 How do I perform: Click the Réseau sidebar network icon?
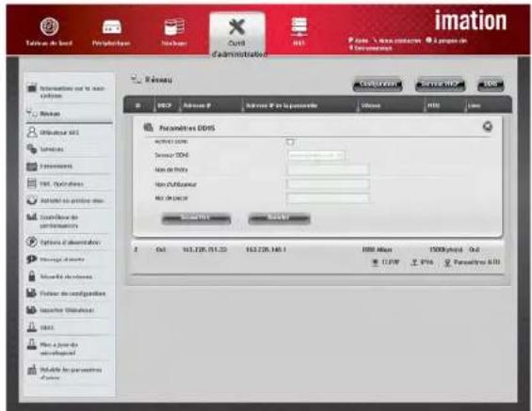click(32, 113)
